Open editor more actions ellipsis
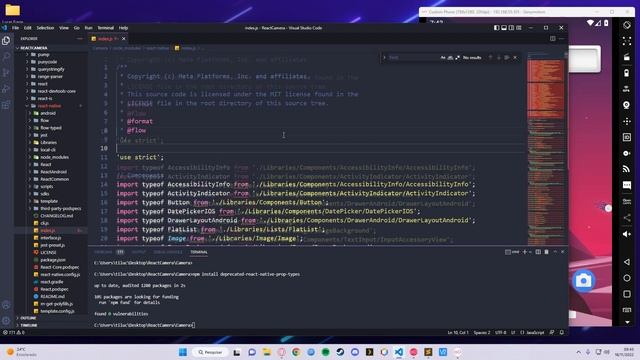Viewport: 640px width, 360px height. (562, 38)
